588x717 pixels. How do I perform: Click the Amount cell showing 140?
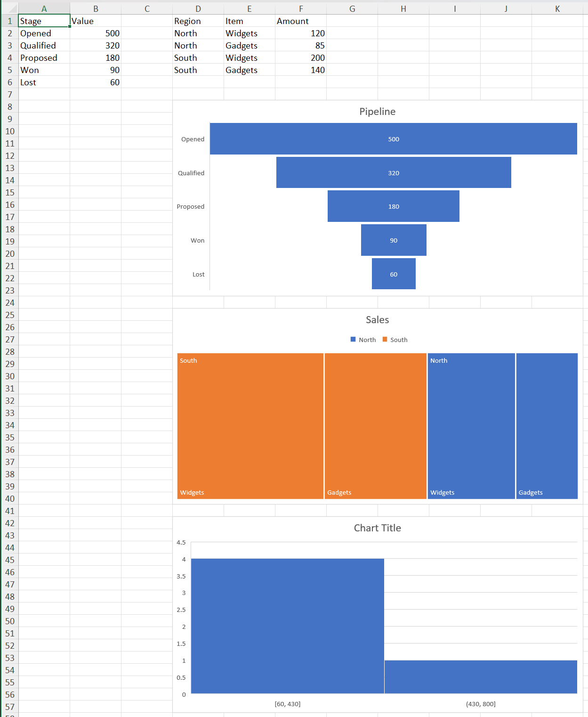pyautogui.click(x=301, y=70)
